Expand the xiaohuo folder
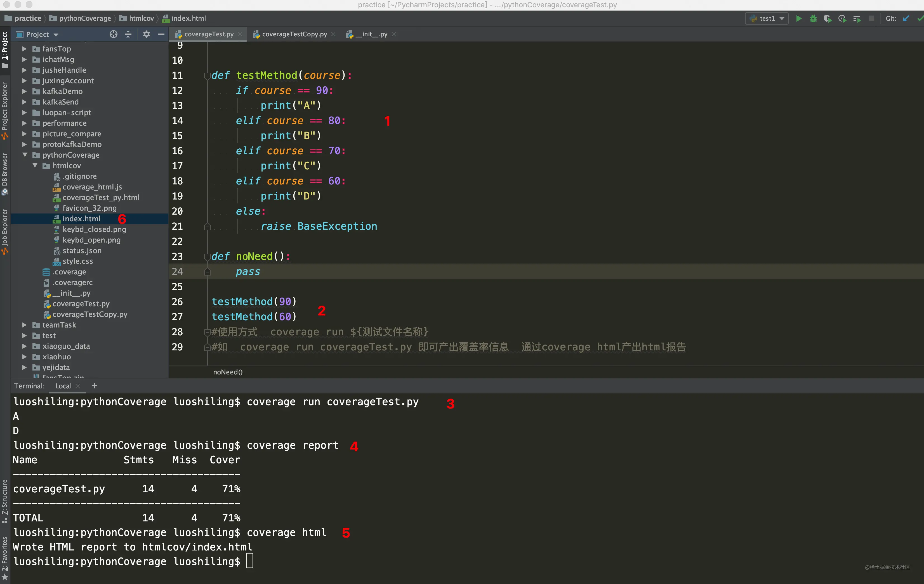 (x=24, y=357)
